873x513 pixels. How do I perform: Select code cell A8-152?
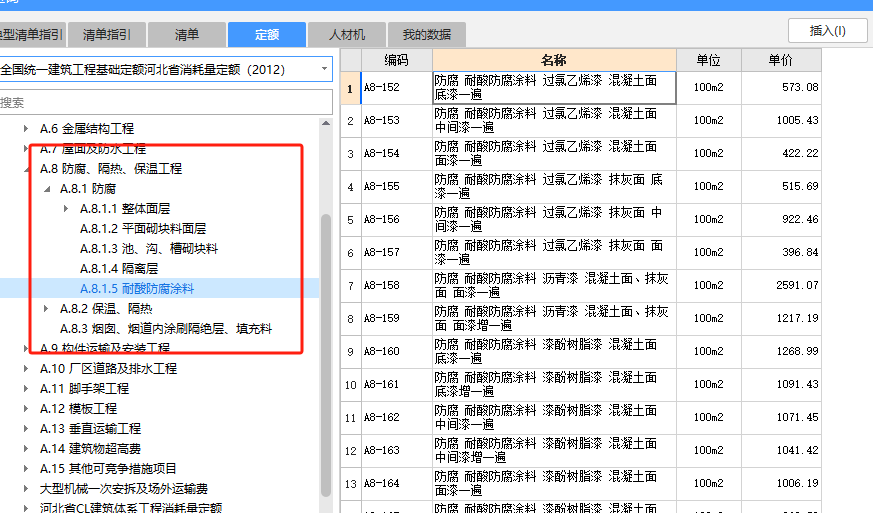(397, 87)
